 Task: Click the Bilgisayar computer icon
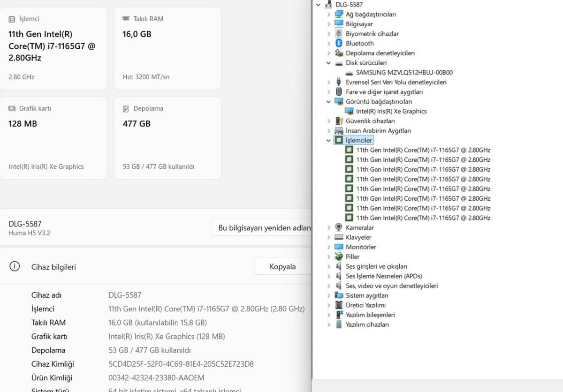coord(339,24)
